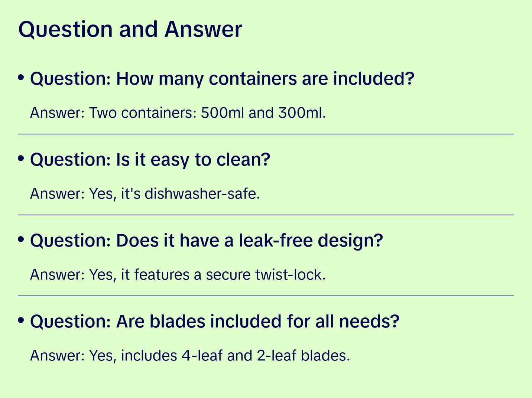The width and height of the screenshot is (532, 398).
Task: Select the secure twist-lock answer text
Action: pos(178,275)
